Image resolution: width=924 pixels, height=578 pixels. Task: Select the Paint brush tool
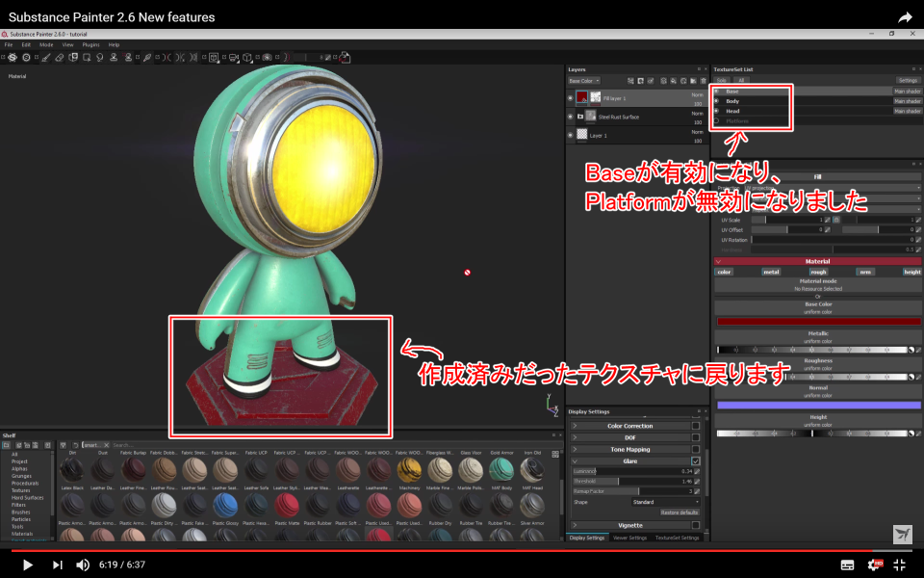click(x=46, y=57)
